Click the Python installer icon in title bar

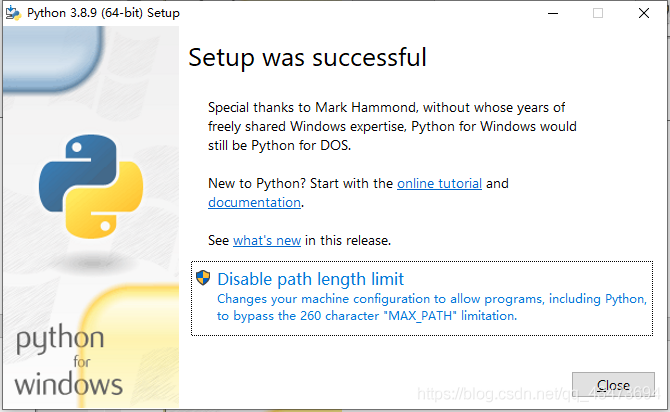point(13,13)
